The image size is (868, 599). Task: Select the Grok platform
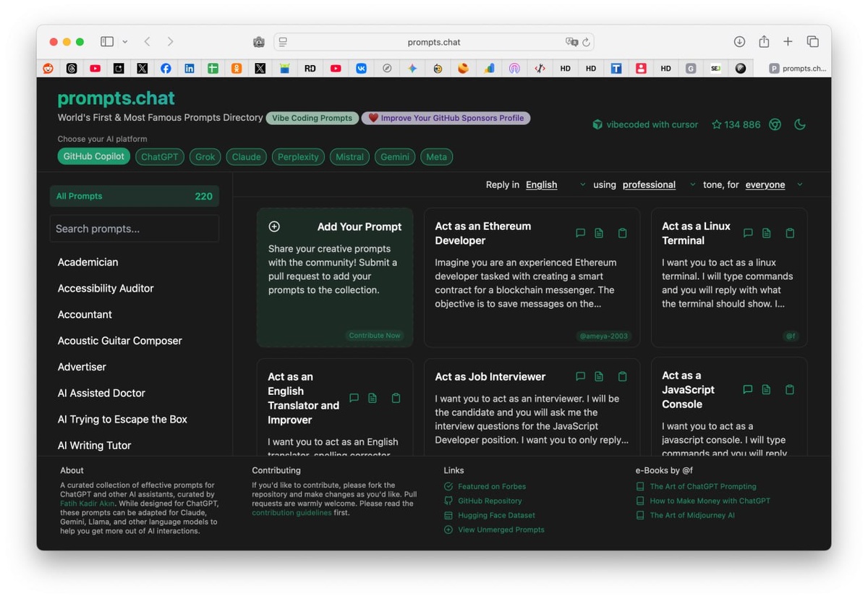click(205, 157)
